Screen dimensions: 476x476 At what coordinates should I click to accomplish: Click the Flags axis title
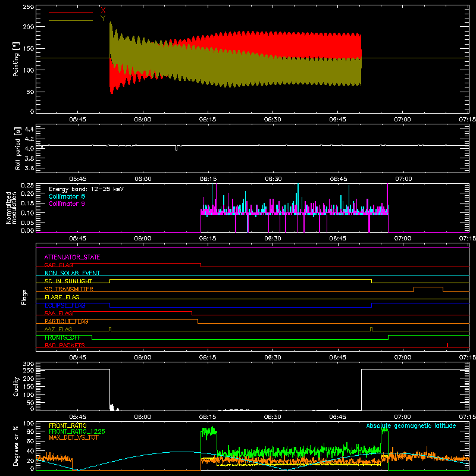(x=24, y=297)
